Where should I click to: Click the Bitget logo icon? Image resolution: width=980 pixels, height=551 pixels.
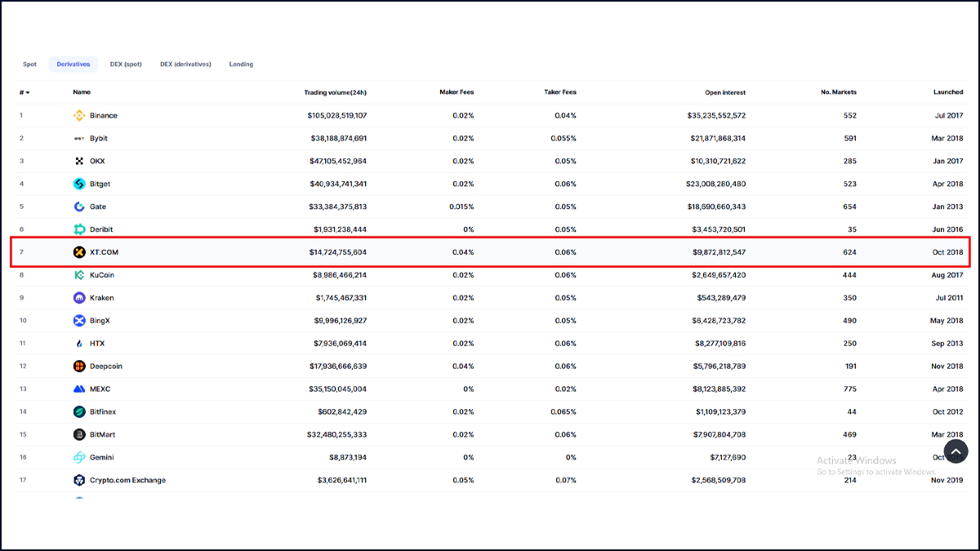[x=79, y=184]
